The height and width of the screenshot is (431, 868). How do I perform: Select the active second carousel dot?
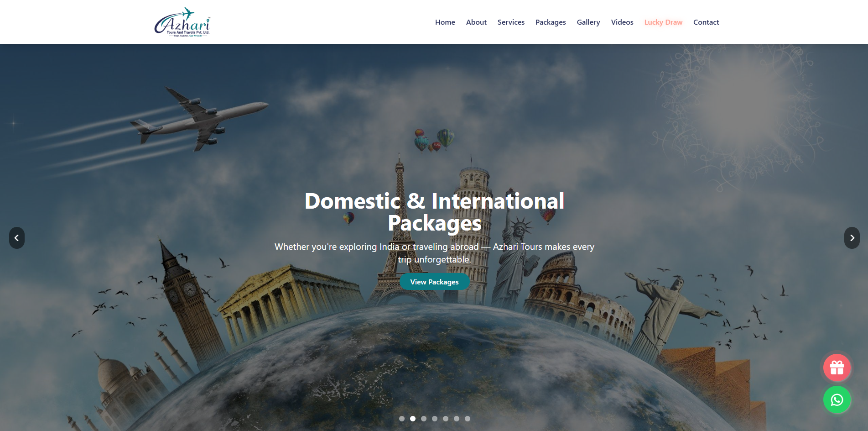[413, 418]
